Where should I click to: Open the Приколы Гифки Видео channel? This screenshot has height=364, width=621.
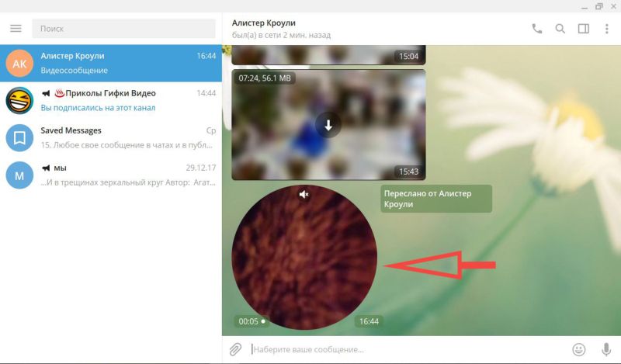tap(111, 100)
